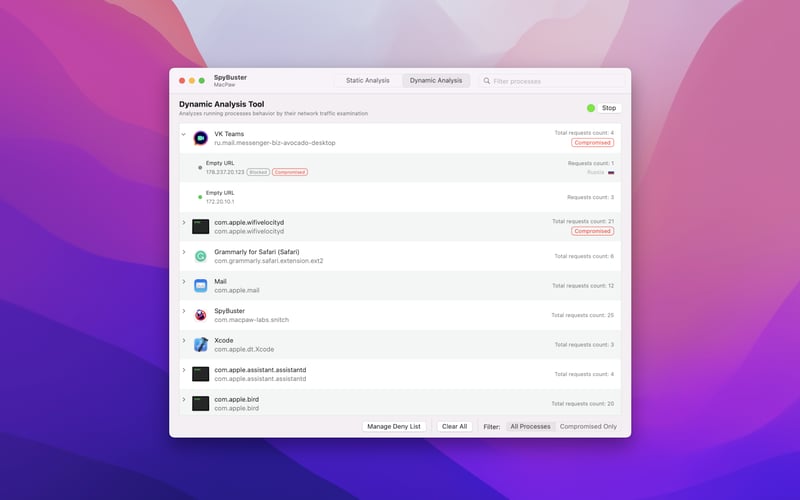Image resolution: width=800 pixels, height=500 pixels.
Task: Click the Russia country label
Action: click(595, 172)
